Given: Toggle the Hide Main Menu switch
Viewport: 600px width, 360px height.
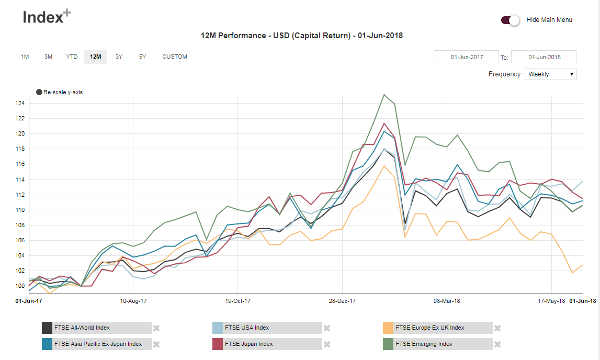Looking at the screenshot, I should [510, 20].
